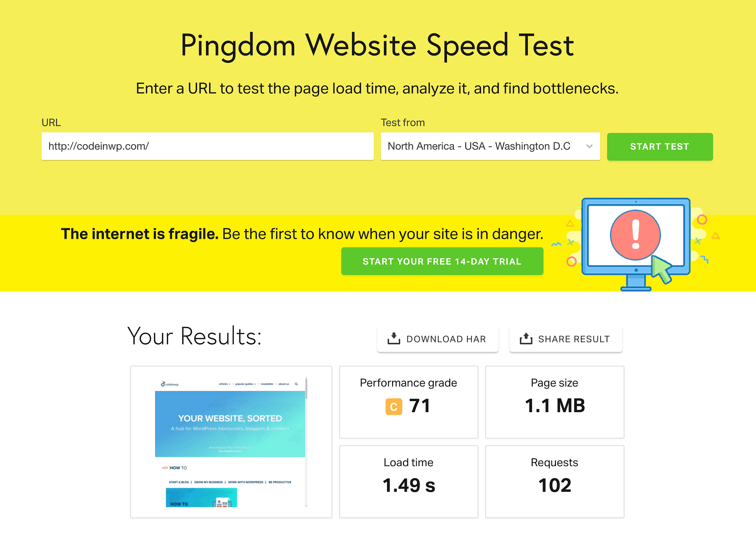
Task: Click the red exclamation alert circle
Action: pos(635,235)
